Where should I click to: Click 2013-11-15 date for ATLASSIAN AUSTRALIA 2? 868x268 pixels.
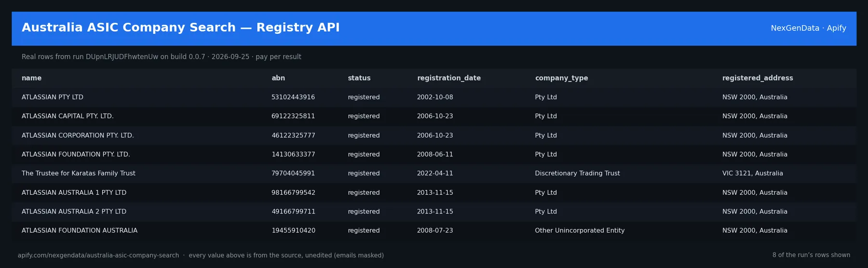pos(435,212)
